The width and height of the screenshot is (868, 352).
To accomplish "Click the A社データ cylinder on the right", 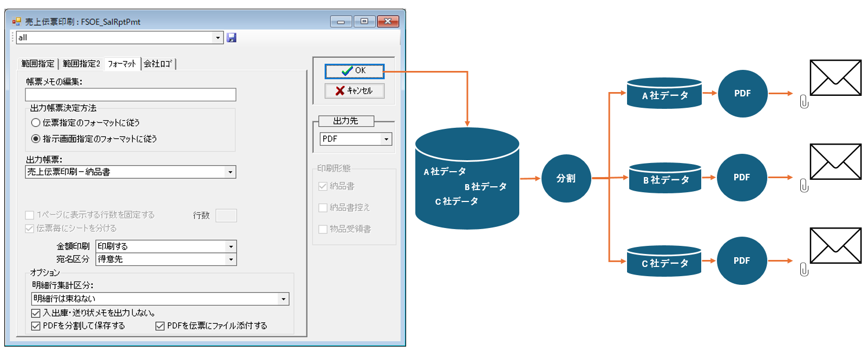I will 664,94.
